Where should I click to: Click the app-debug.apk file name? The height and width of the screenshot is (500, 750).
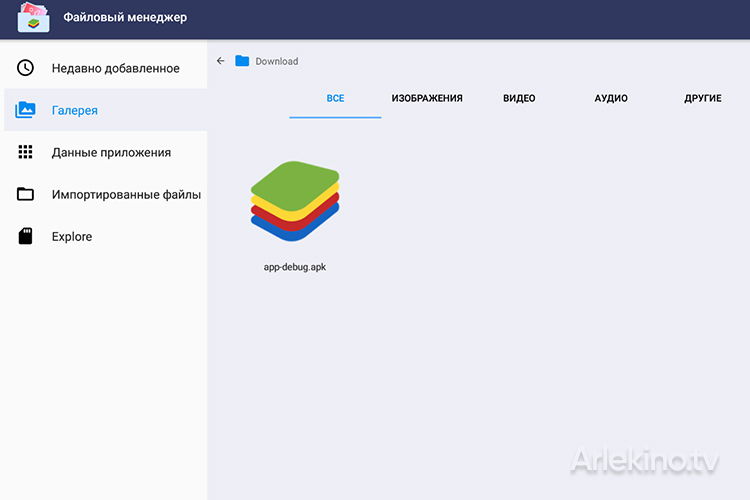(x=295, y=267)
